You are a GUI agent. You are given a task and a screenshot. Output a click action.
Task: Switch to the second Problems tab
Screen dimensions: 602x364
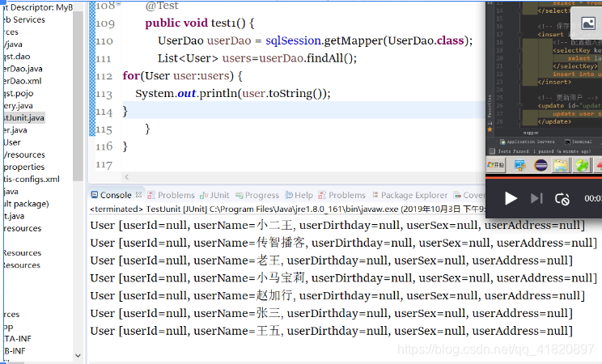[x=342, y=195]
